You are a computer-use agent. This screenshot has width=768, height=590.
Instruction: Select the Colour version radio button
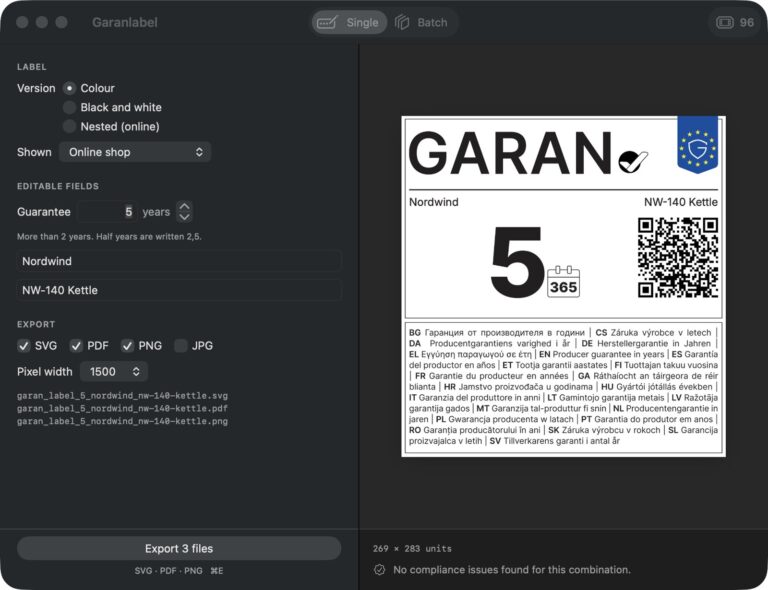point(70,88)
